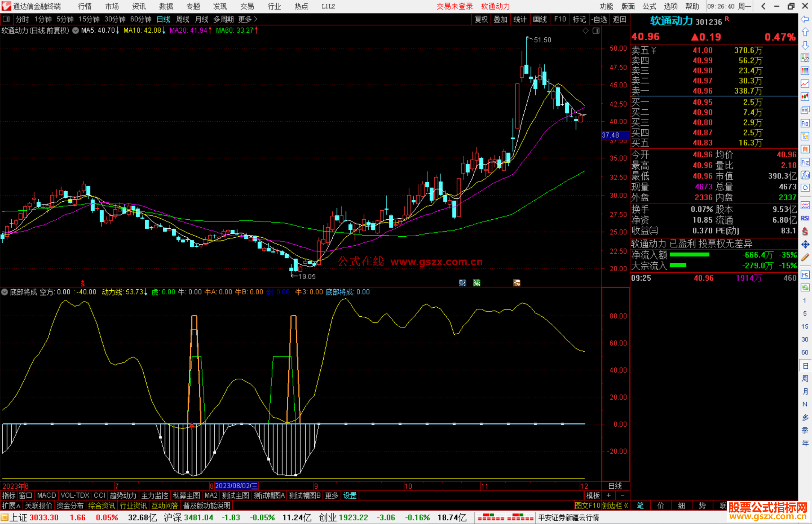This screenshot has width=812, height=524.
Task: Click the intraday line chart sidebar icon
Action: pyautogui.click(x=805, y=84)
